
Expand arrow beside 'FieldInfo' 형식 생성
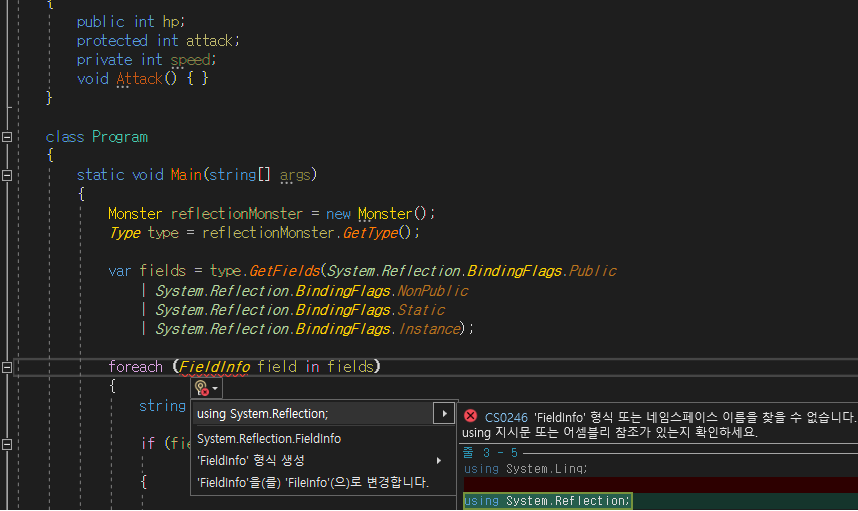[439, 461]
